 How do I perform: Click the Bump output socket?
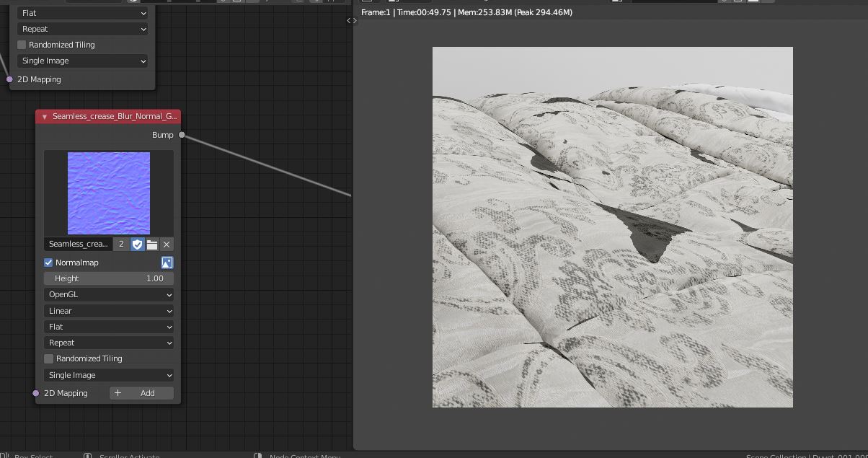pyautogui.click(x=182, y=135)
